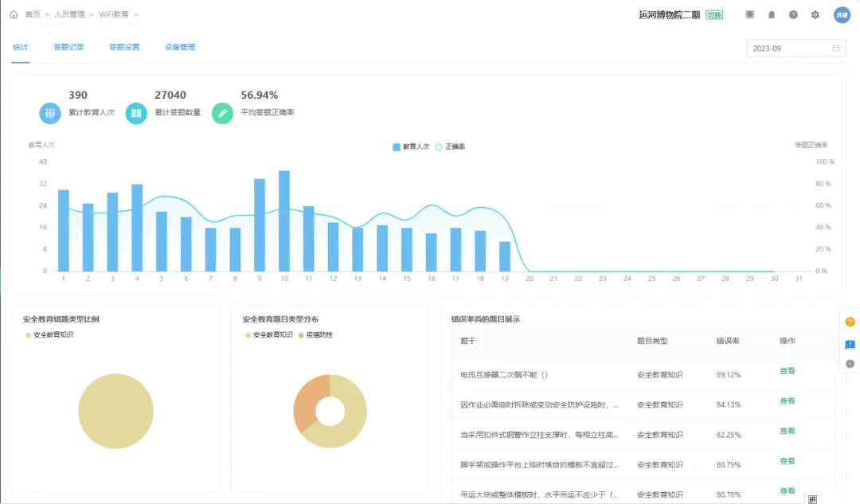The width and height of the screenshot is (860, 504).
Task: Switch to the 统计 tab
Action: pos(20,47)
